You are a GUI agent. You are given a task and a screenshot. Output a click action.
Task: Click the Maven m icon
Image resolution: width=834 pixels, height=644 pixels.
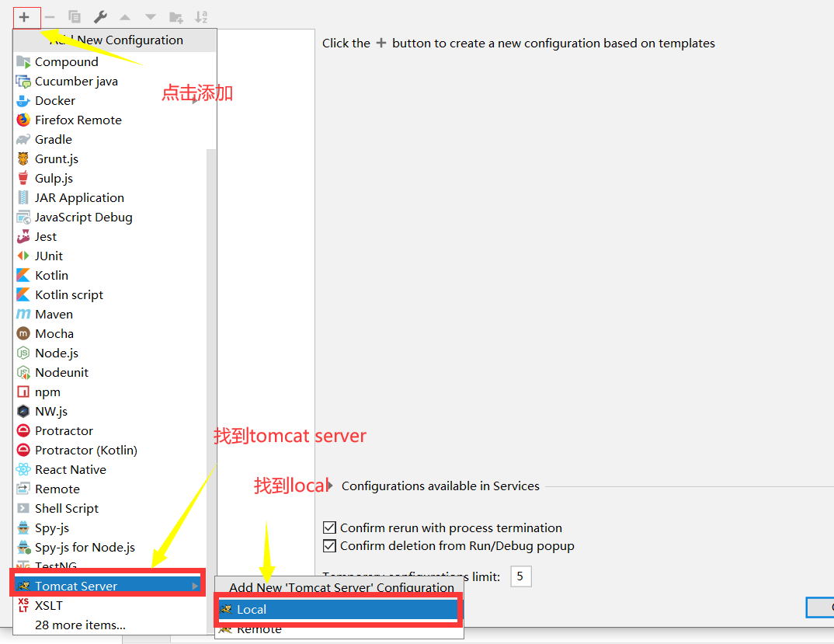click(23, 314)
